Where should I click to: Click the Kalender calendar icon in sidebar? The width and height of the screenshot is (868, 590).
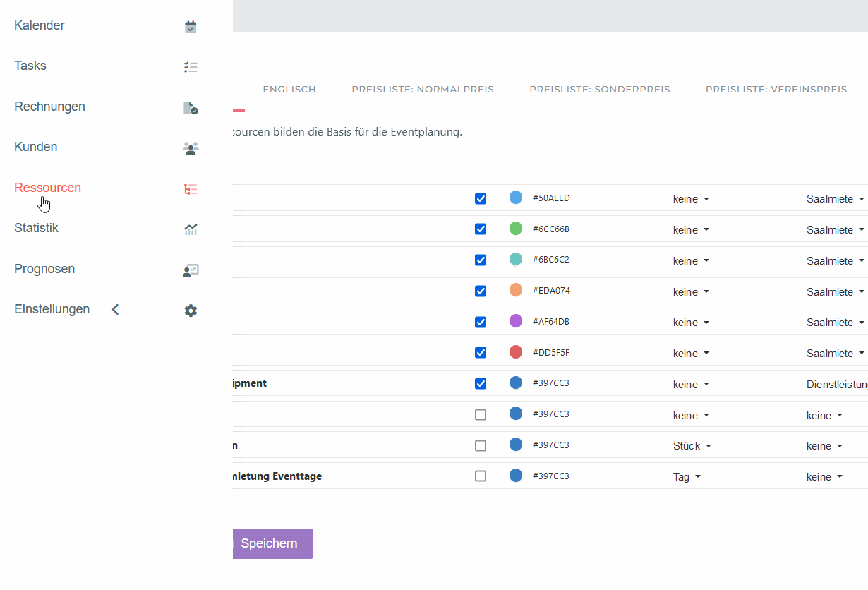coord(191,27)
